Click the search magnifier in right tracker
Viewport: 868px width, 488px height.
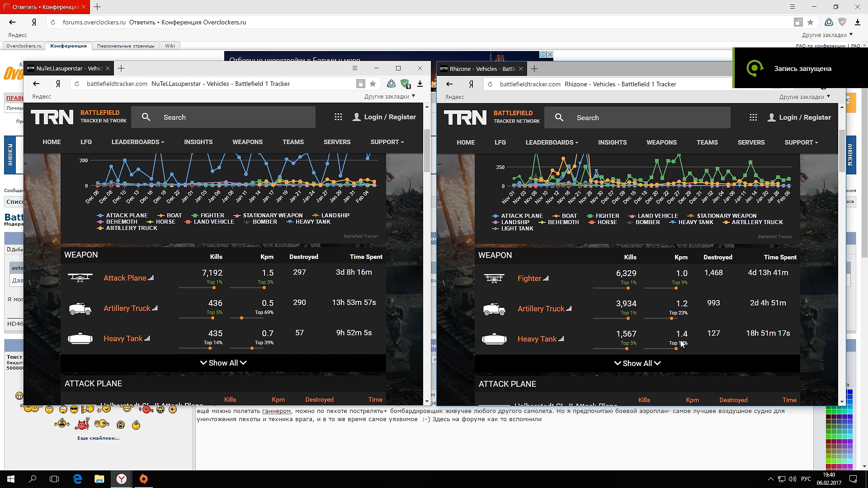pyautogui.click(x=559, y=117)
